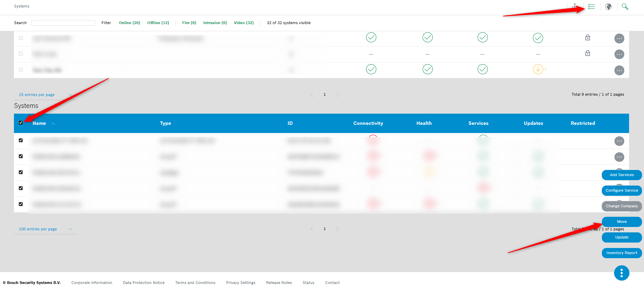Switch to the list view icon
The width and height of the screenshot is (644, 287).
591,7
